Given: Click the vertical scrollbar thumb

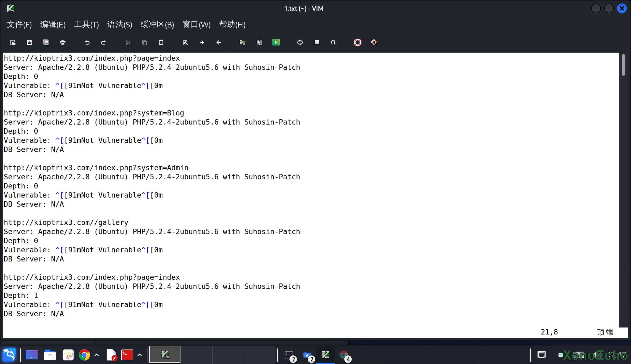Looking at the screenshot, I should (x=623, y=65).
